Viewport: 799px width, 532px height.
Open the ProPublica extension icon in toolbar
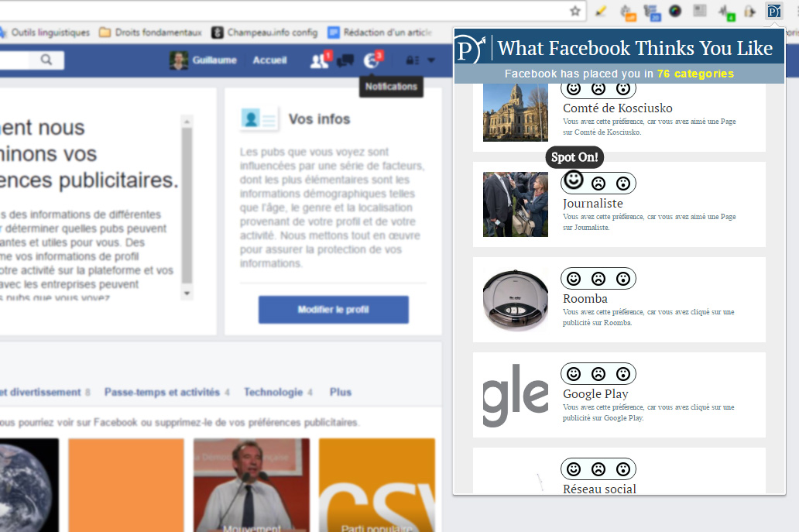click(774, 11)
